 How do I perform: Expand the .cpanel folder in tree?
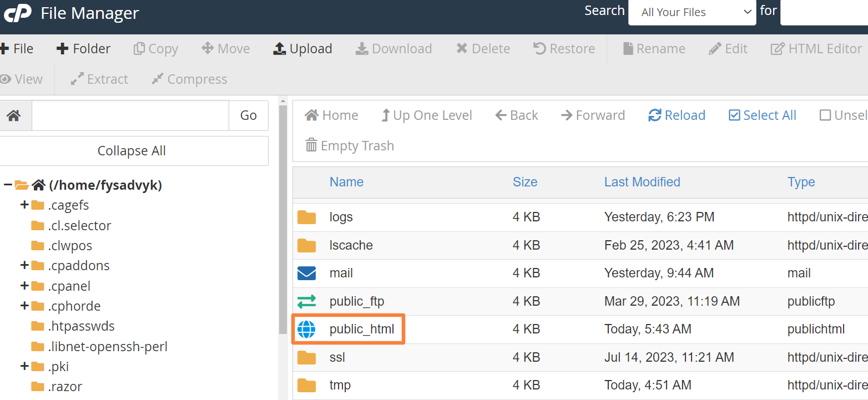click(24, 286)
